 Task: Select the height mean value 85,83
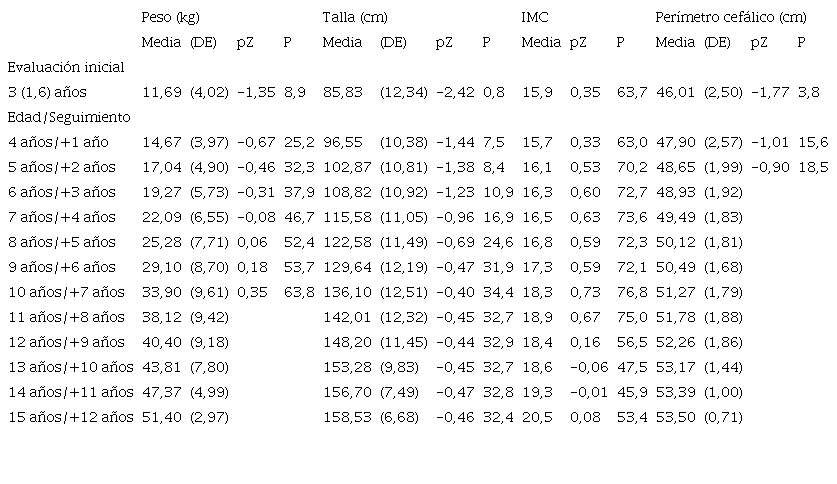tap(342, 92)
